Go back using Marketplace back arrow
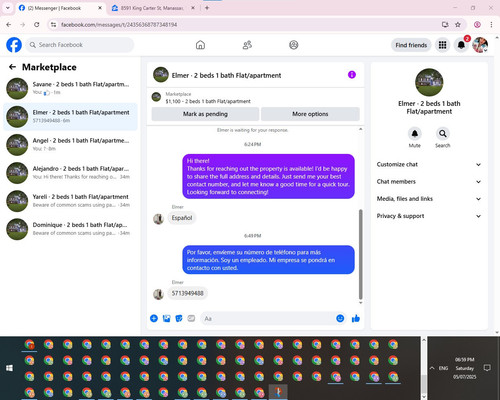This screenshot has height=400, width=500. [x=12, y=67]
